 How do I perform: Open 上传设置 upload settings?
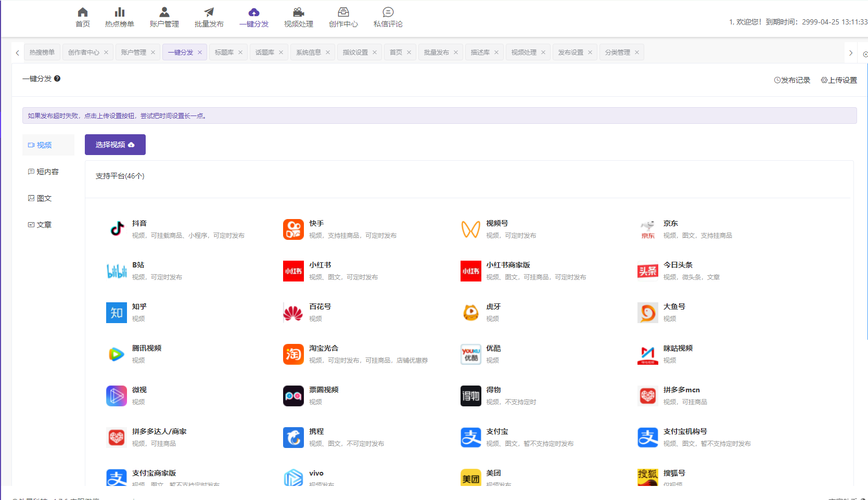839,80
